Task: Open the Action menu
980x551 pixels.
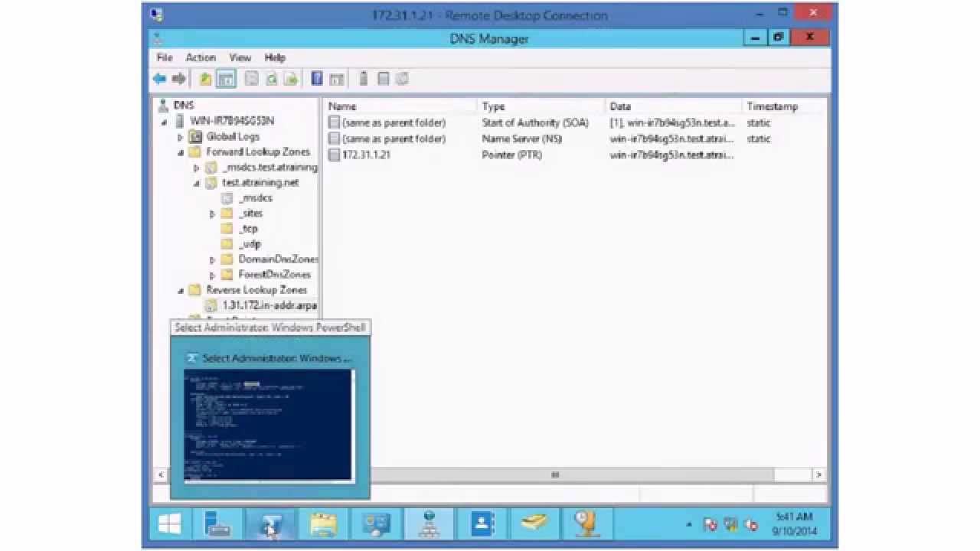Action: (x=201, y=57)
